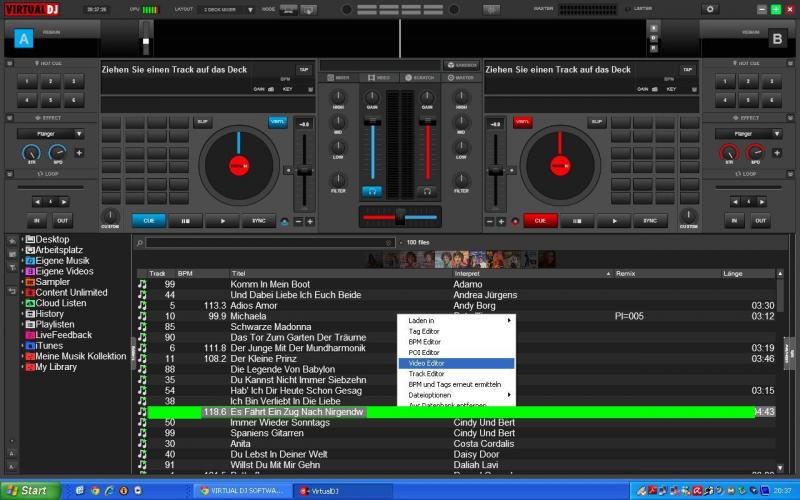Viewport: 800px width, 500px height.
Task: Open the Flanger effect dropdown on left deck
Action: click(51, 134)
